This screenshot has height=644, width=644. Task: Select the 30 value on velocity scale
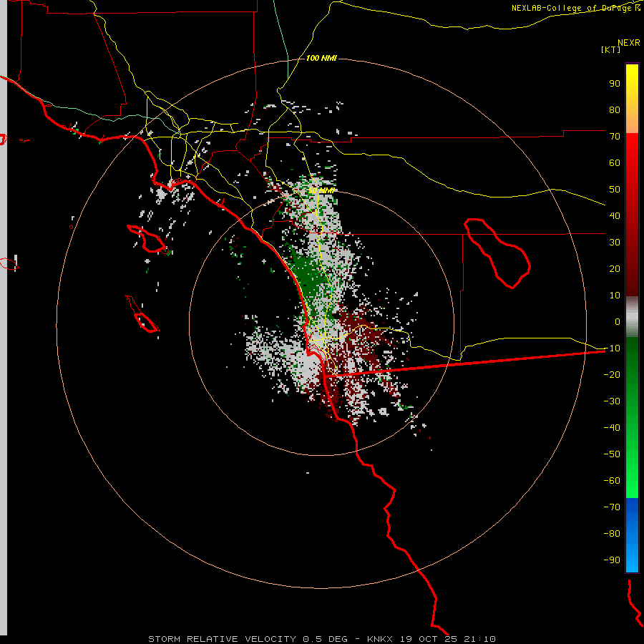[x=615, y=243]
